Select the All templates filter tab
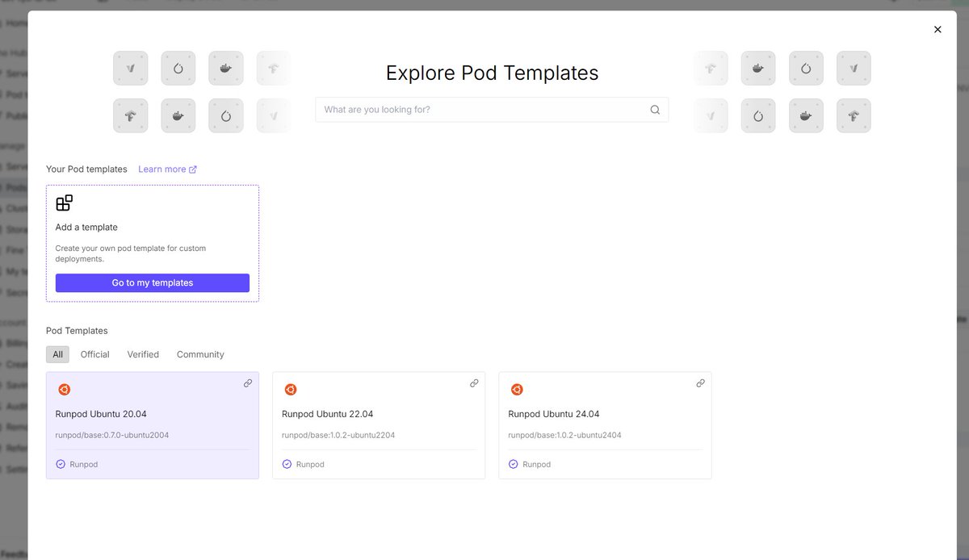Image resolution: width=969 pixels, height=560 pixels. pos(57,354)
